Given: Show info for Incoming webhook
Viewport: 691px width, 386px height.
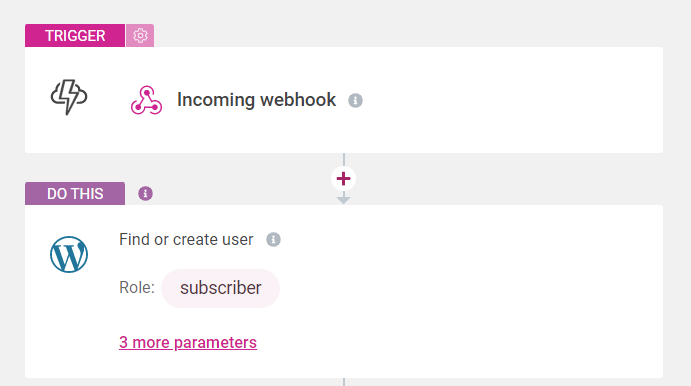Looking at the screenshot, I should click(x=355, y=100).
